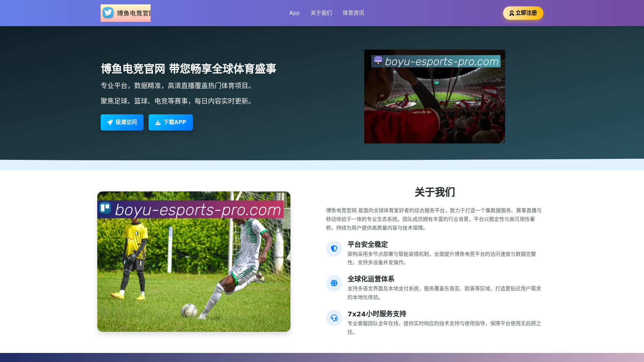Viewport: 644px width, 362px height.
Task: Open the 关于我们 navigation item
Action: [321, 13]
